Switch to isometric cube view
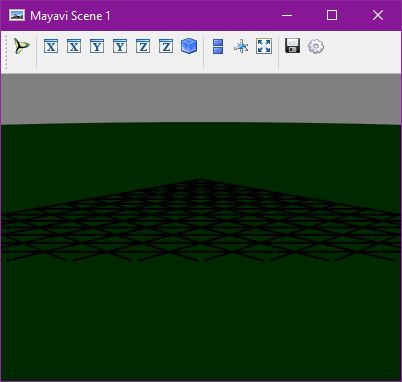 point(189,46)
